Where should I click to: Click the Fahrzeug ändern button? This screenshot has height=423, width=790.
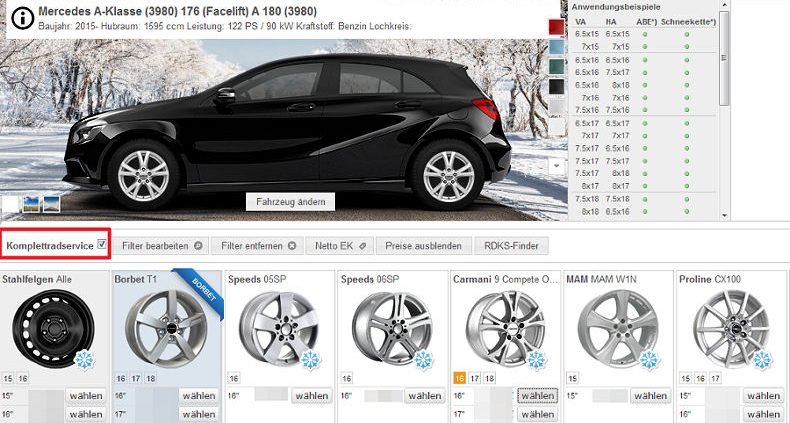pyautogui.click(x=290, y=201)
